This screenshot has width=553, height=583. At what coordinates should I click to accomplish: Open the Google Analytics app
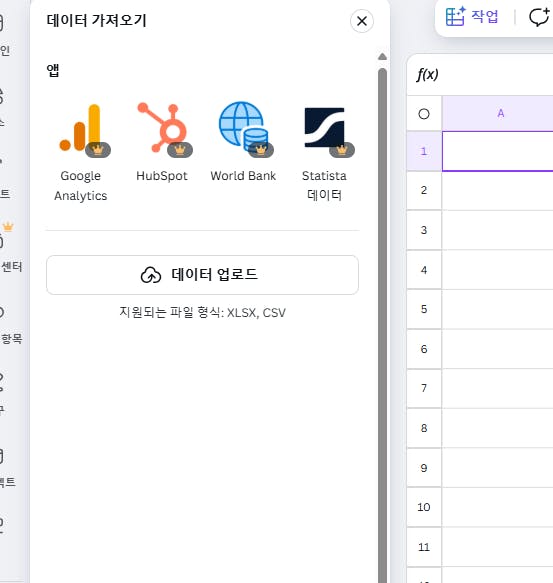click(x=81, y=152)
